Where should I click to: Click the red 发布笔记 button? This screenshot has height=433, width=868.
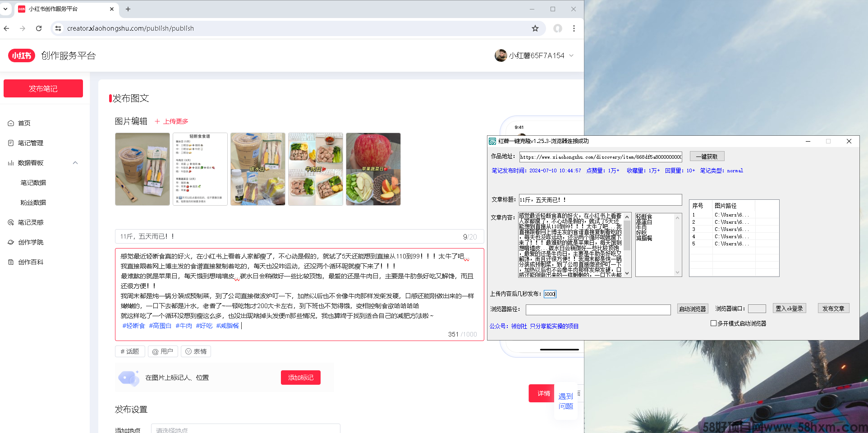coord(43,88)
